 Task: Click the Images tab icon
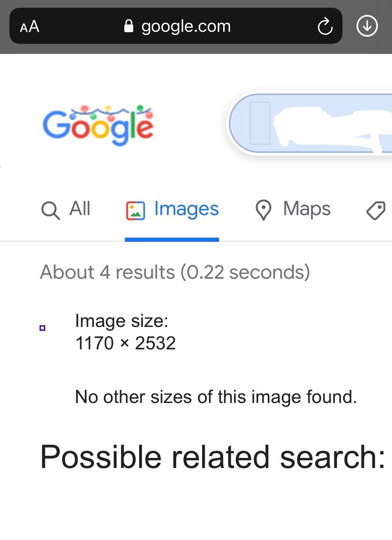(135, 210)
